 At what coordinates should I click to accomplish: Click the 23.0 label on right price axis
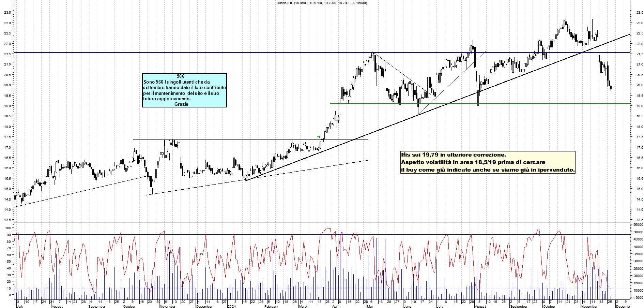point(640,23)
